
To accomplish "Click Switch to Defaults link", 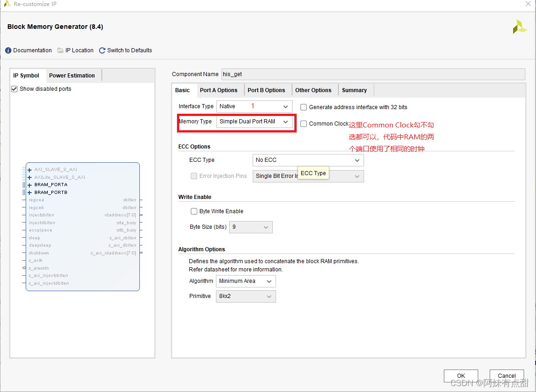I will point(130,50).
